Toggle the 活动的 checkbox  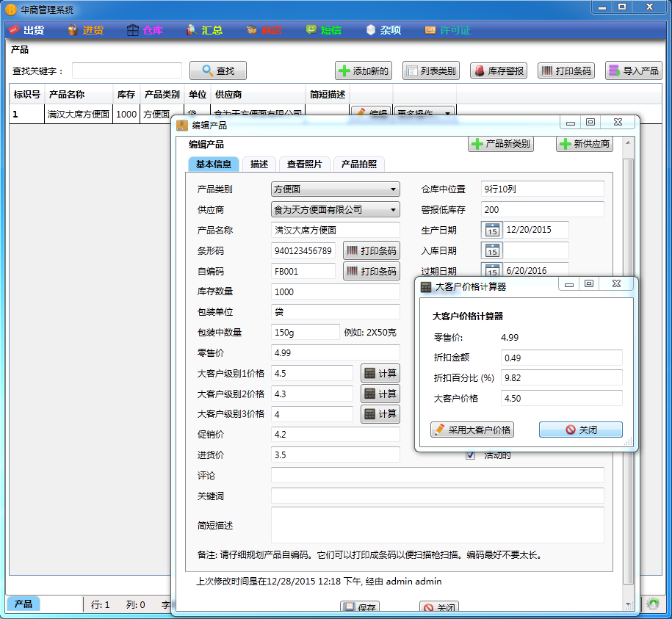pos(470,455)
